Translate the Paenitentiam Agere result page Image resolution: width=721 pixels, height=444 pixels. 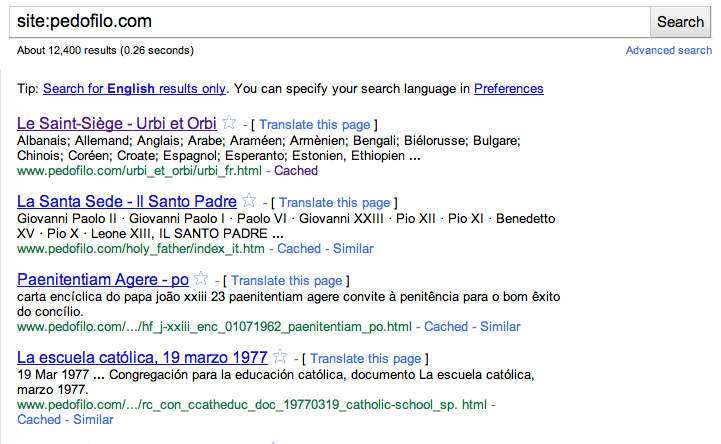tap(284, 281)
